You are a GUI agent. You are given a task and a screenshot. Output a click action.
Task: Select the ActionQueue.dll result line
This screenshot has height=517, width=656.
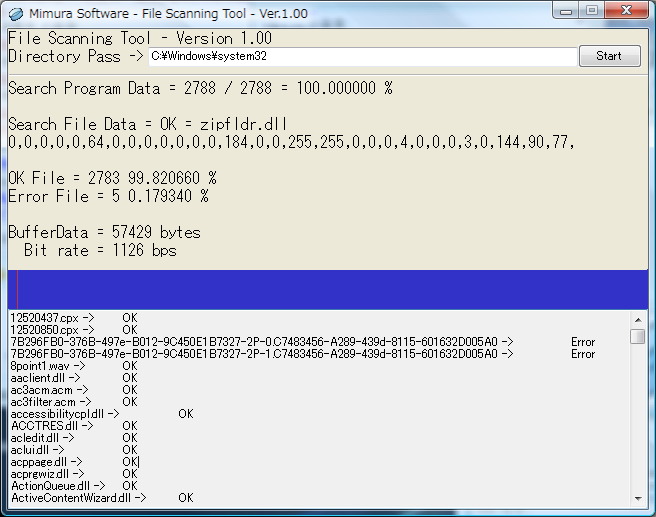point(74,486)
